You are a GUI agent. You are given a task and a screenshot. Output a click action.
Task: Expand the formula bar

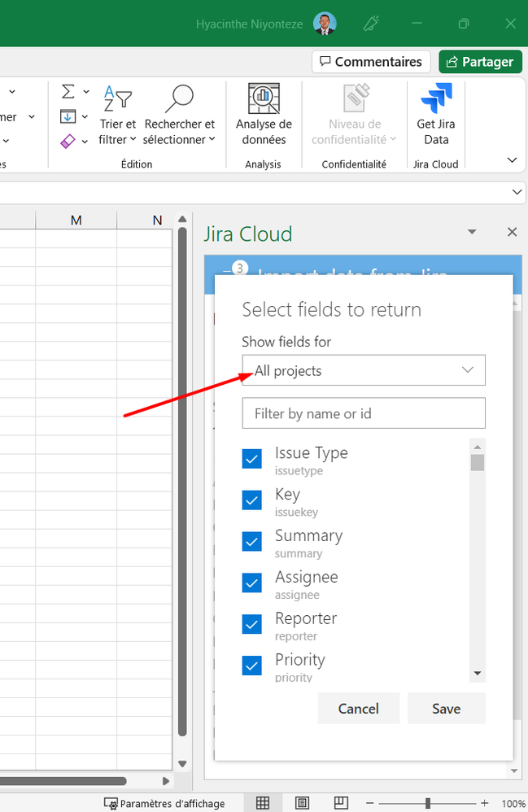point(517,192)
